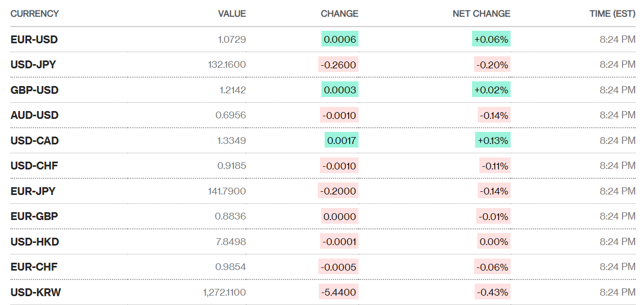The width and height of the screenshot is (644, 305).
Task: Open the EUR-GBP currency pair link
Action: [34, 216]
